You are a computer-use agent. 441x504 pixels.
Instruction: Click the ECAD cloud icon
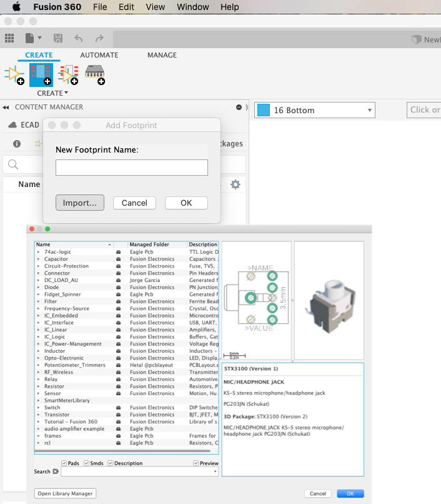[x=12, y=125]
